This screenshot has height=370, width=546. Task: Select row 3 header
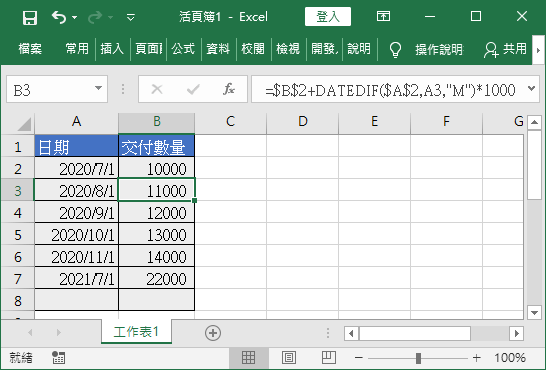tap(18, 190)
